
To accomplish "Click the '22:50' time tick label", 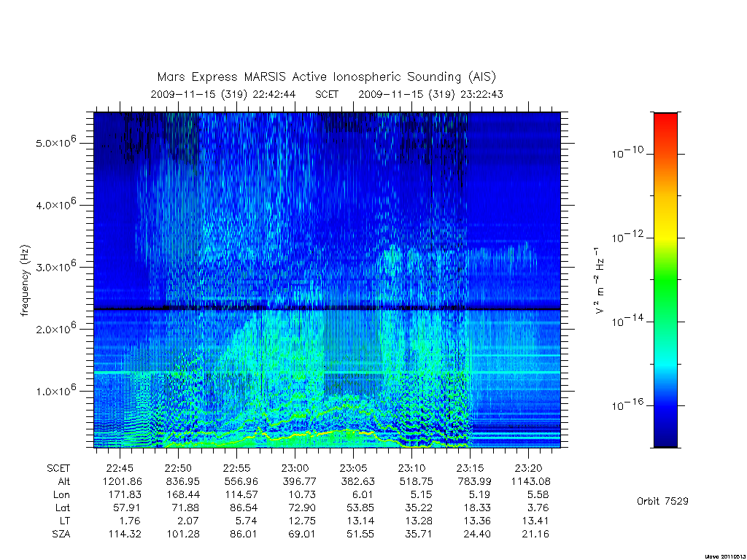I will tap(178, 468).
